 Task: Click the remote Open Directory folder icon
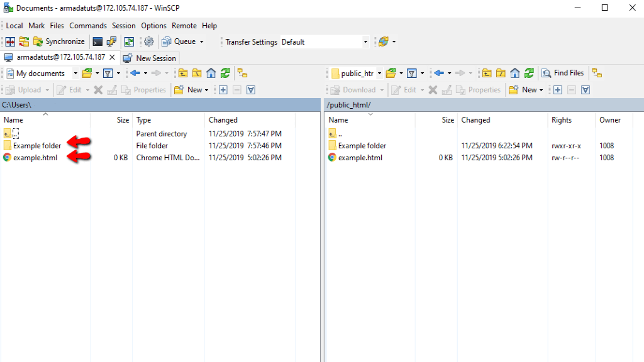coord(391,74)
